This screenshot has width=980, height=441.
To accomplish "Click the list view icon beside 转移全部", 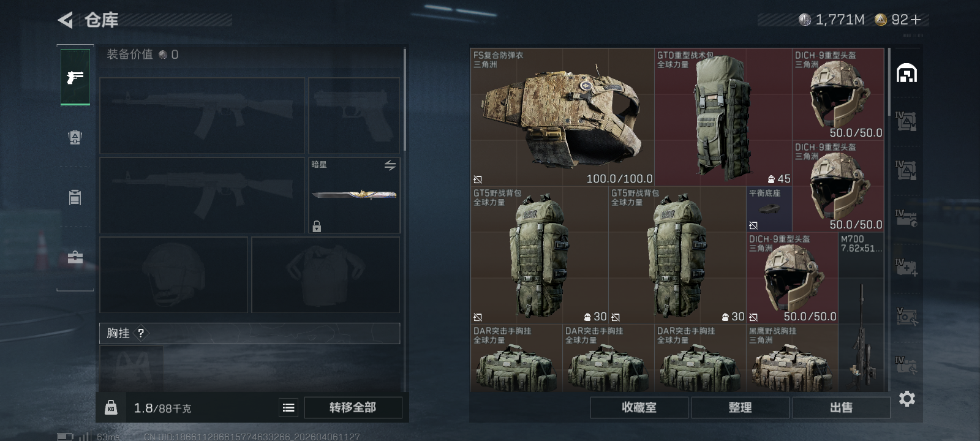I will (x=288, y=407).
